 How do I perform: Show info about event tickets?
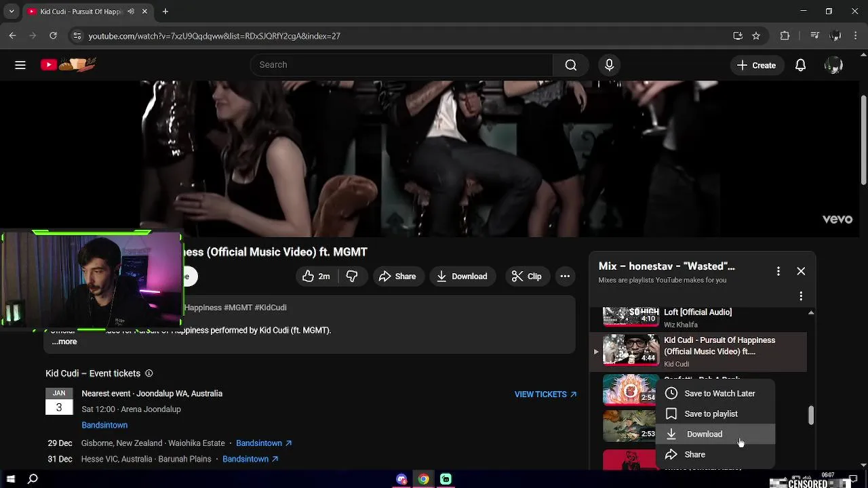(x=149, y=373)
